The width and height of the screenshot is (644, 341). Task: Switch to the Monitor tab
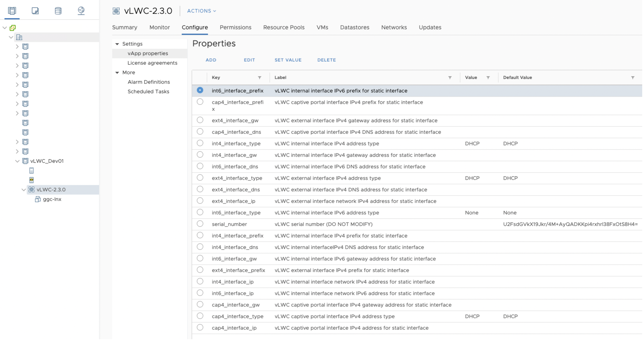(160, 27)
